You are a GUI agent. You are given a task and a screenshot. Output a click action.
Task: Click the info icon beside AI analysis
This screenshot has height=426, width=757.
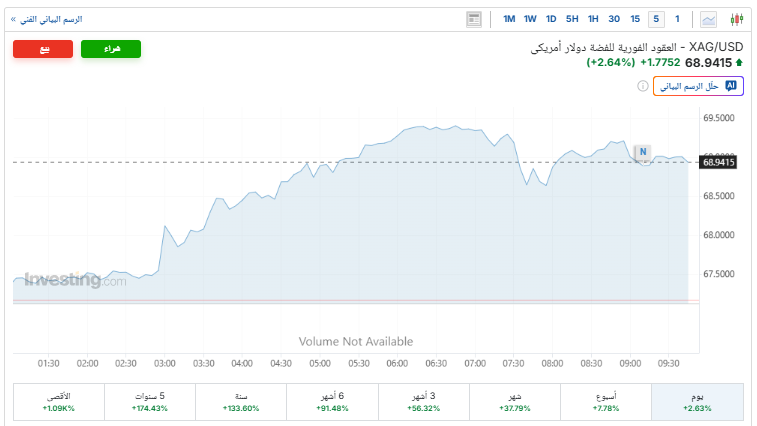tap(642, 87)
